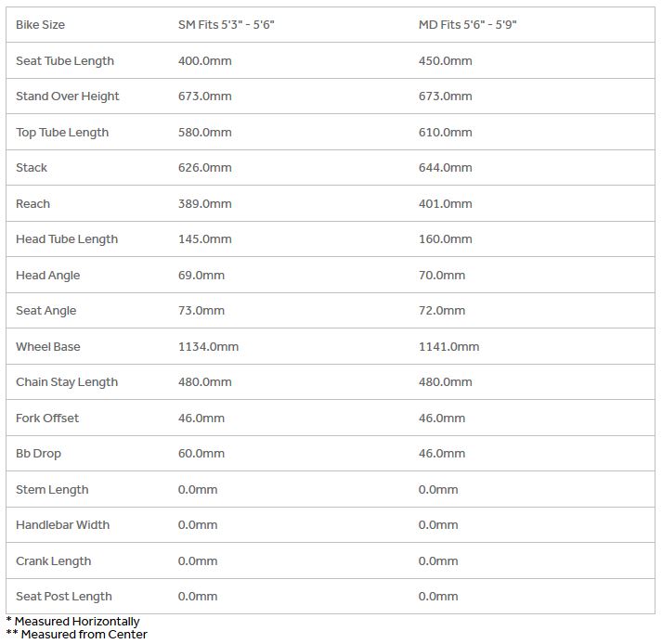
Task: Click the Seat Tube Length row label
Action: (x=65, y=61)
